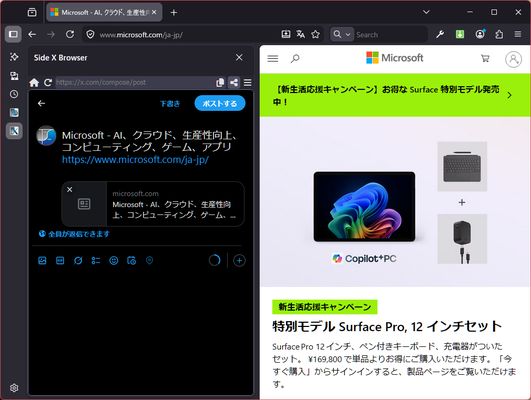Open the page translate icon

point(300,34)
